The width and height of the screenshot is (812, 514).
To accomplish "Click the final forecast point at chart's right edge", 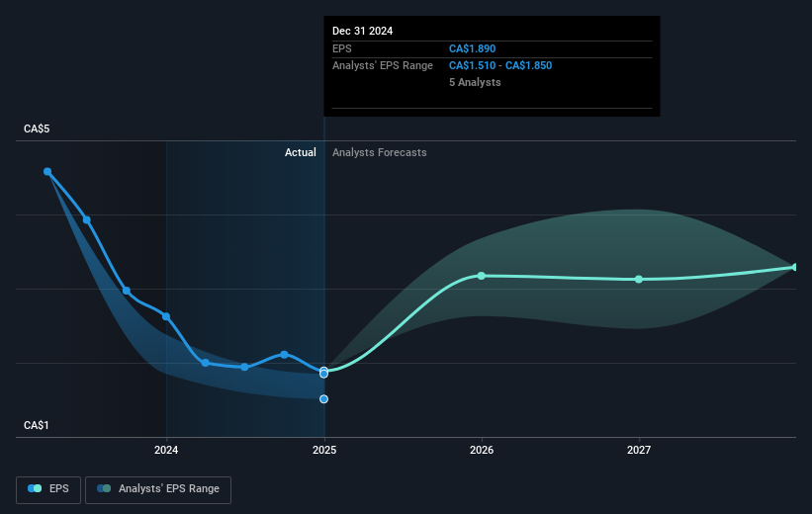I will tap(795, 267).
